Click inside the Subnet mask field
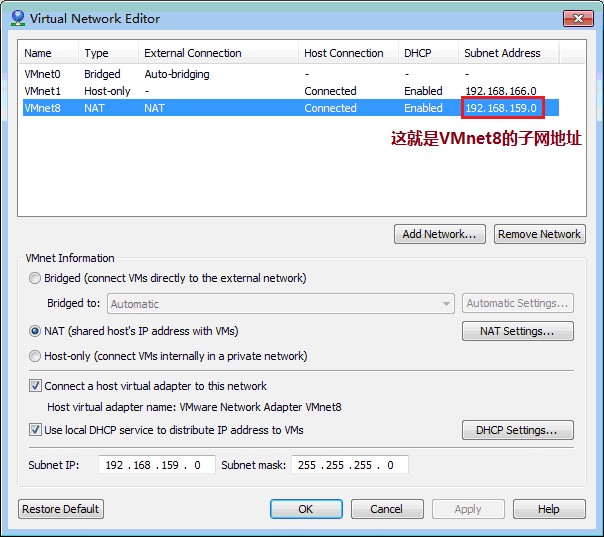 pos(349,465)
